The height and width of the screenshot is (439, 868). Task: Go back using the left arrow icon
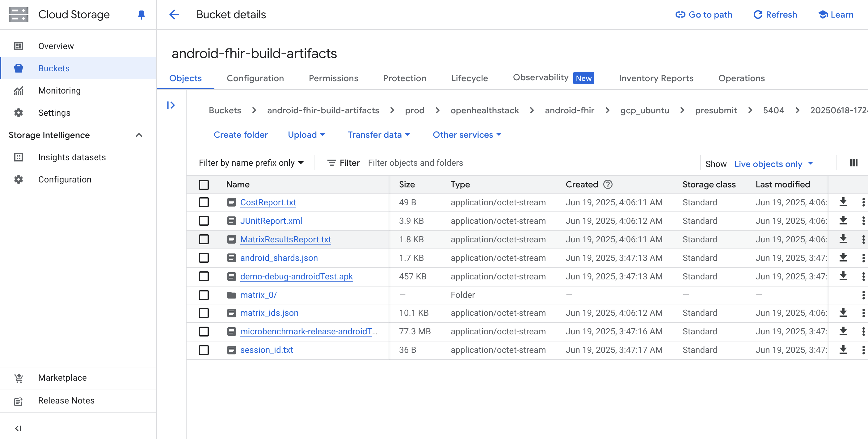(174, 15)
